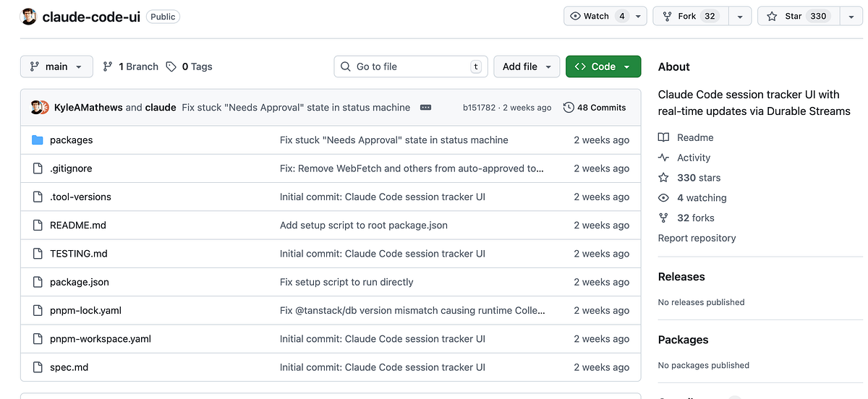868x399 pixels.
Task: Click the magnifier icon in Go to file
Action: pos(346,66)
